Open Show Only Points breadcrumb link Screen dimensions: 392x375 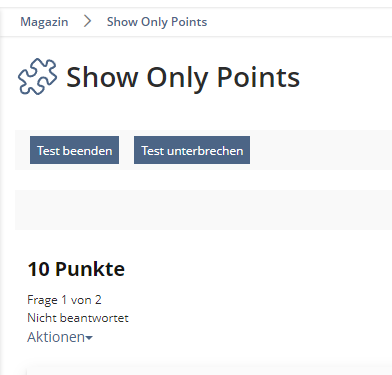(x=157, y=22)
